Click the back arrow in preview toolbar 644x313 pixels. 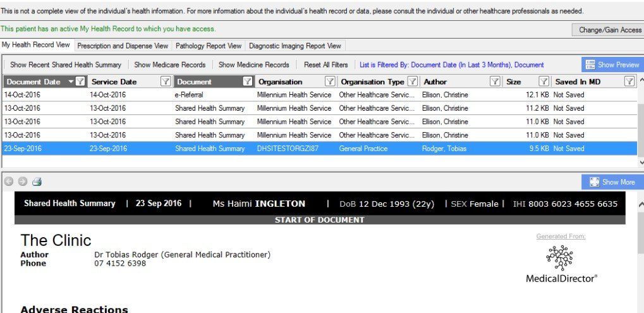(9, 181)
